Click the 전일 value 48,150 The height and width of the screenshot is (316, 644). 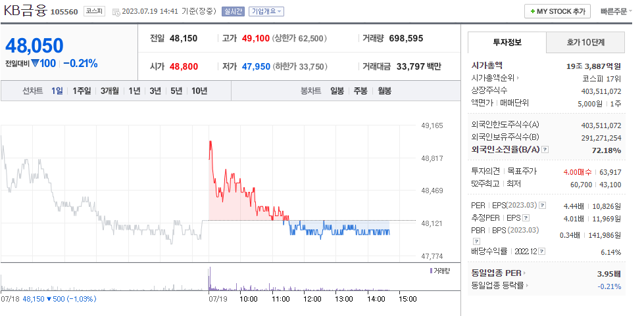(x=184, y=39)
